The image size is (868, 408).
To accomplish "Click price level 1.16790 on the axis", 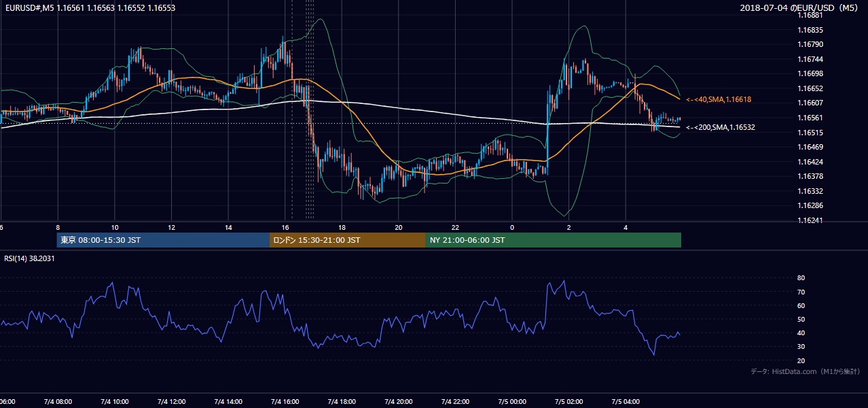I will click(810, 44).
